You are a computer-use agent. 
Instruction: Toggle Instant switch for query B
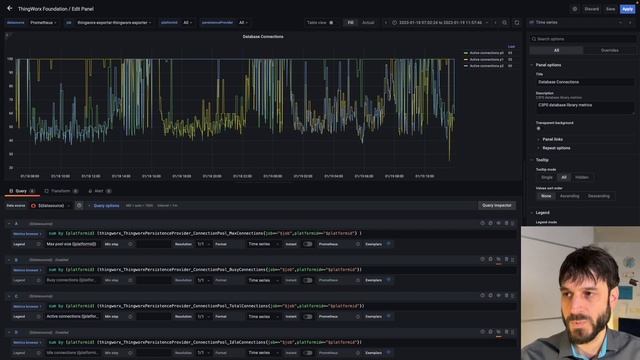point(308,280)
